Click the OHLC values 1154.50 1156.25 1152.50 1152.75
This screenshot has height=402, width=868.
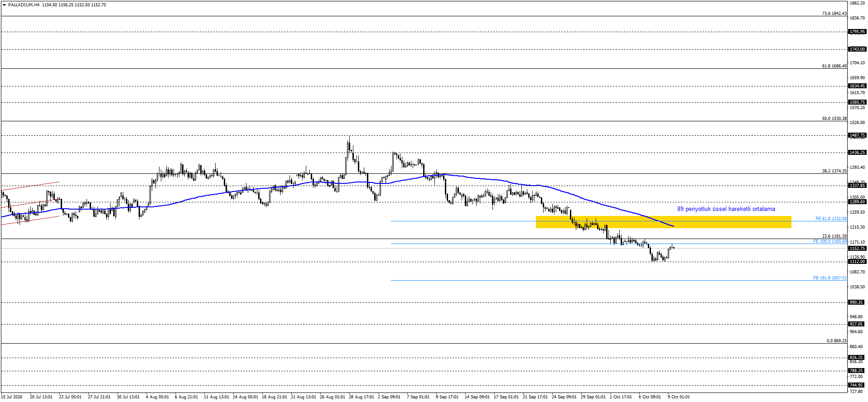point(74,5)
